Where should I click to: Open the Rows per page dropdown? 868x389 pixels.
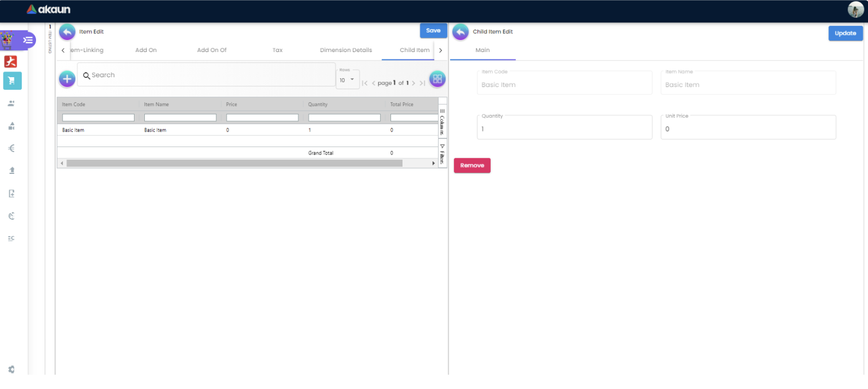(347, 80)
